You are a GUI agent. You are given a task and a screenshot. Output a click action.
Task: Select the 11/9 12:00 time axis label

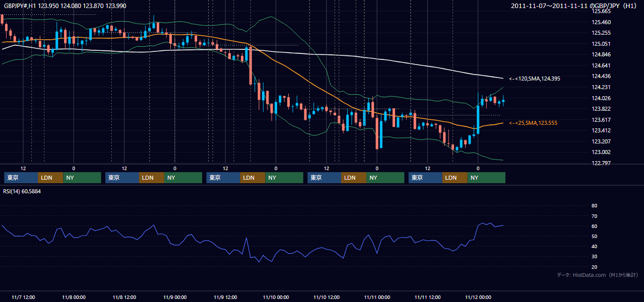(x=225, y=297)
